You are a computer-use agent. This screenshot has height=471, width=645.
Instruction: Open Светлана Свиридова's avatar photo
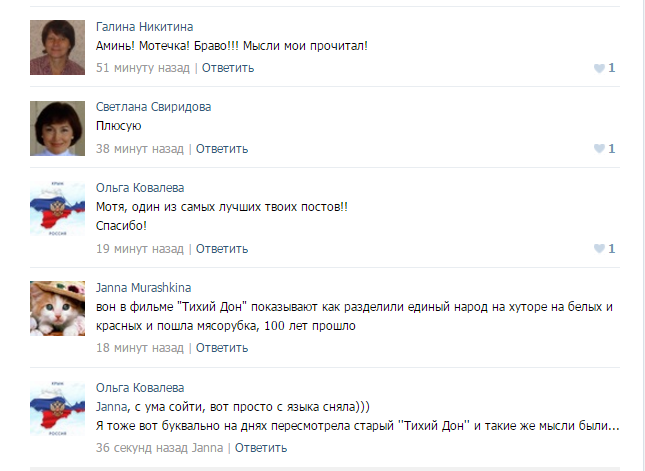(56, 127)
